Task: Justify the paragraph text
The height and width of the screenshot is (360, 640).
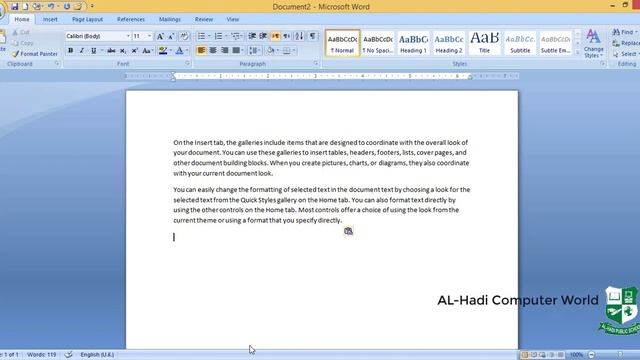Action: 236,51
